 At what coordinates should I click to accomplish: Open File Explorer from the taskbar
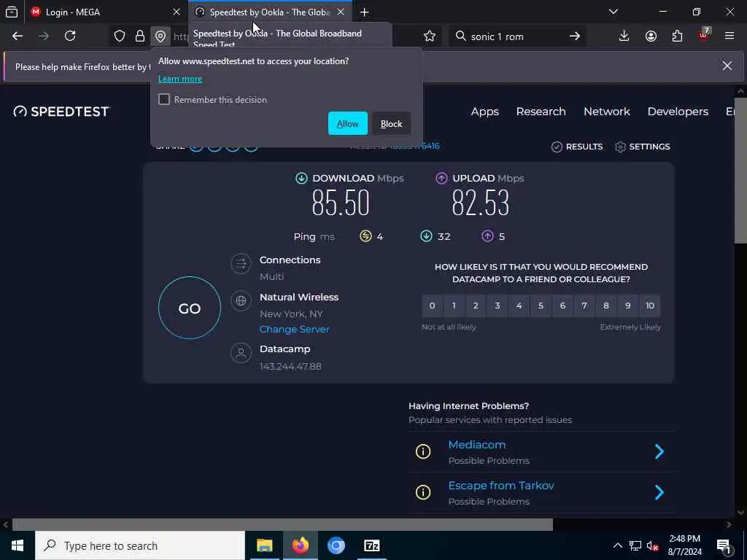[264, 545]
